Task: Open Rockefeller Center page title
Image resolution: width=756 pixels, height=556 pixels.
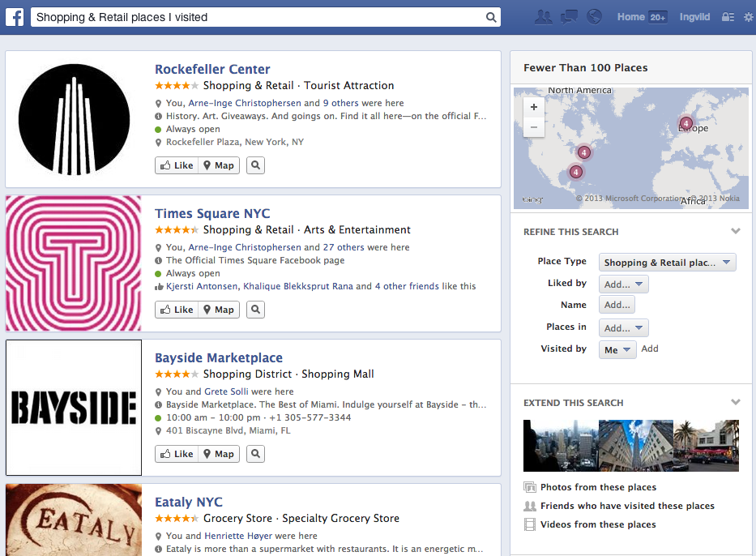Action: [212, 69]
